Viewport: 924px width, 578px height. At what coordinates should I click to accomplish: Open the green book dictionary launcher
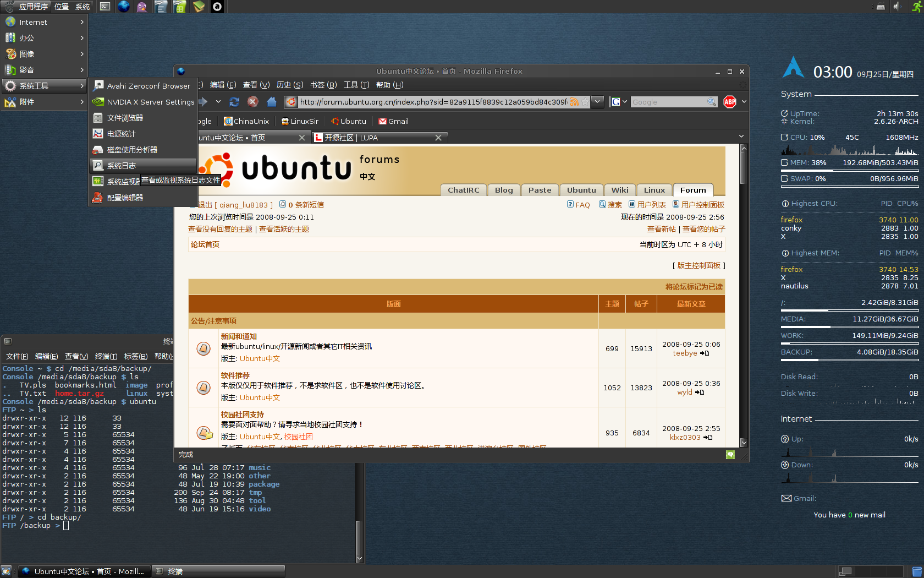(199, 7)
